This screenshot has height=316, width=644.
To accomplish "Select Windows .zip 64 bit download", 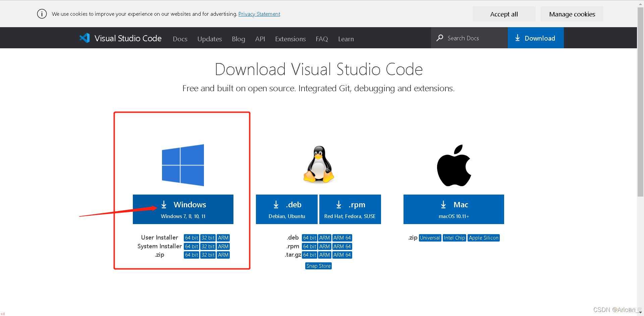I will [x=192, y=255].
